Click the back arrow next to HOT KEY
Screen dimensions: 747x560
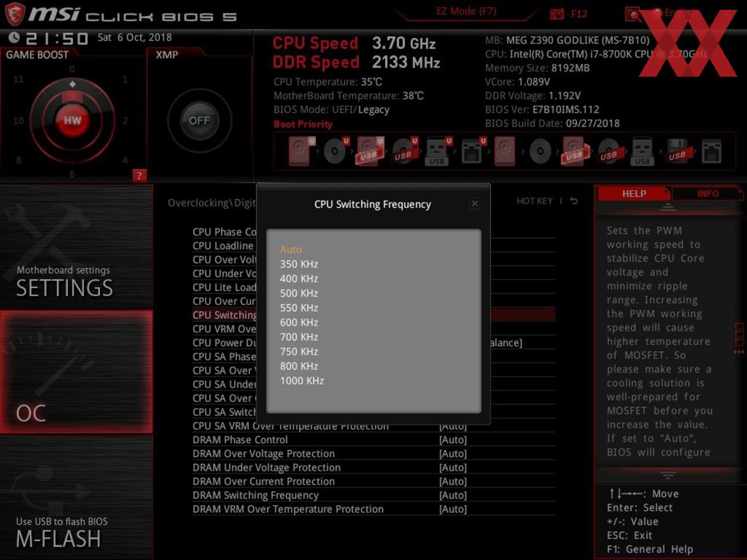coord(573,201)
